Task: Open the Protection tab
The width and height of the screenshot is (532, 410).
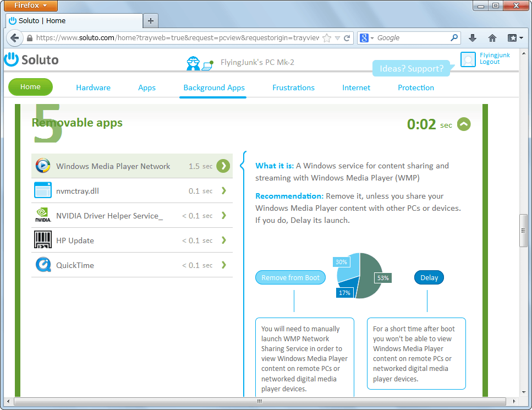Action: (x=416, y=88)
